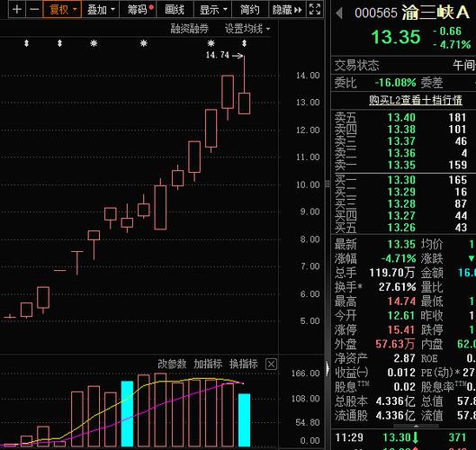Click 净资产 value 2.87

(404, 358)
